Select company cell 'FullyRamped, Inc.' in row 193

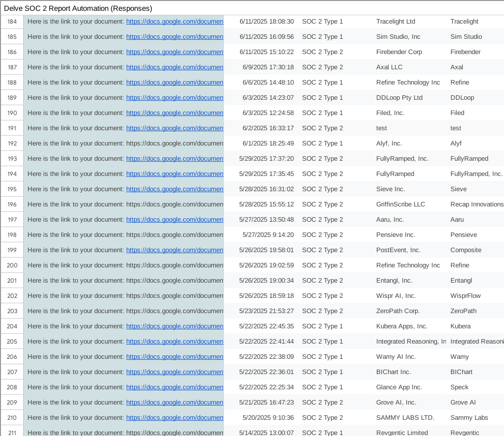[402, 158]
